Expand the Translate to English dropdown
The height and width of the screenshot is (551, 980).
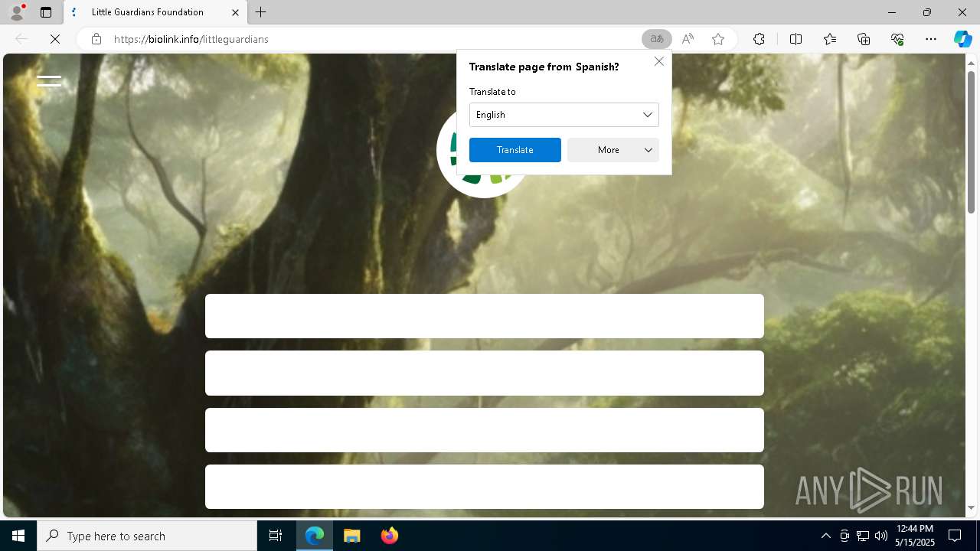coord(564,115)
